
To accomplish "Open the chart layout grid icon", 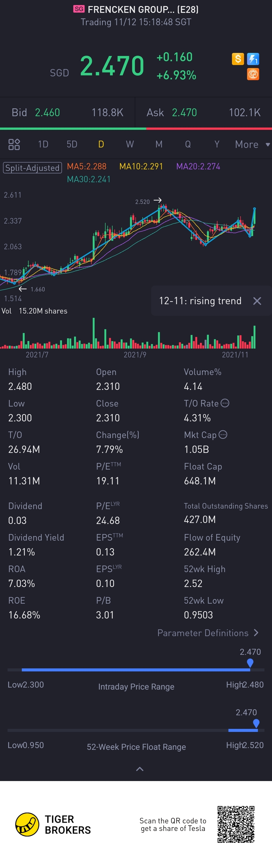I will pyautogui.click(x=14, y=144).
